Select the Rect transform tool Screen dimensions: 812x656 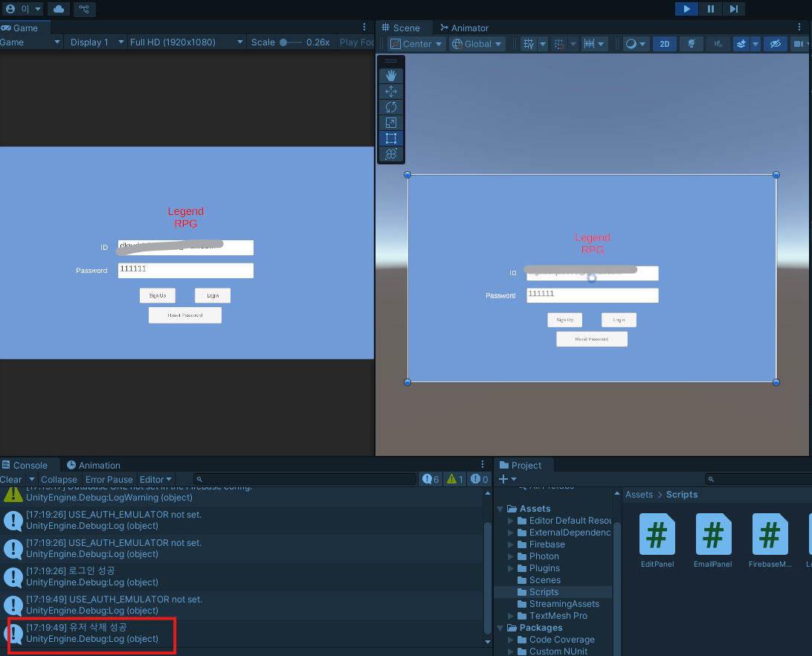[391, 138]
